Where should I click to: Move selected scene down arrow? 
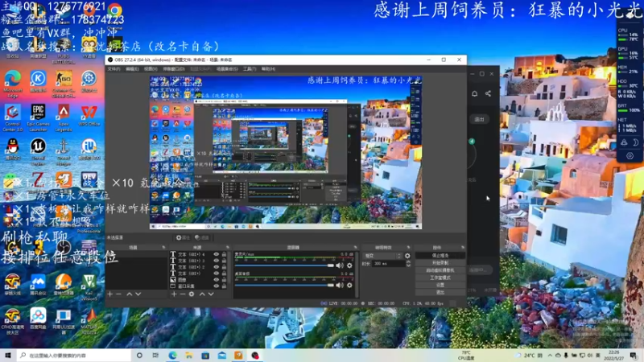(138, 294)
